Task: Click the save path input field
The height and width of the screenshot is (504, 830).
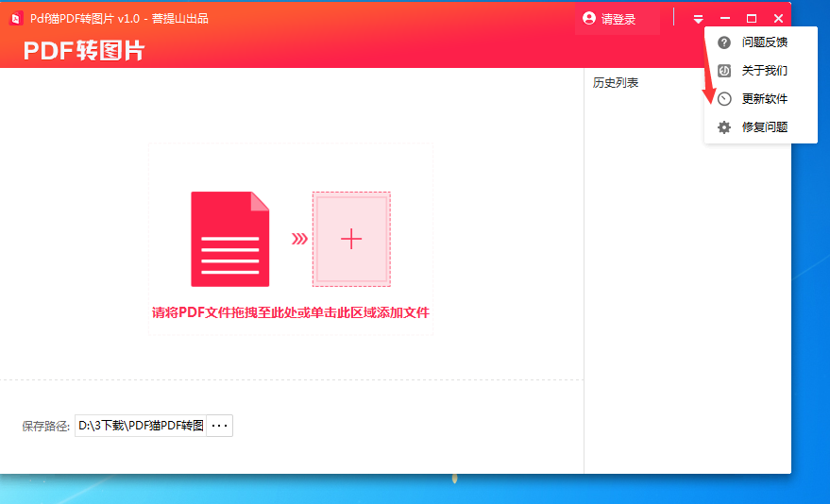Action: pyautogui.click(x=141, y=426)
